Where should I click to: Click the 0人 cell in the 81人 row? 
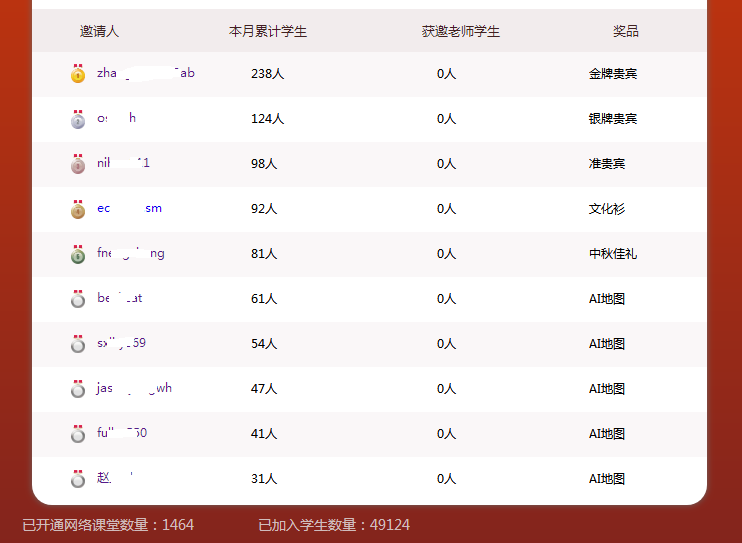446,254
